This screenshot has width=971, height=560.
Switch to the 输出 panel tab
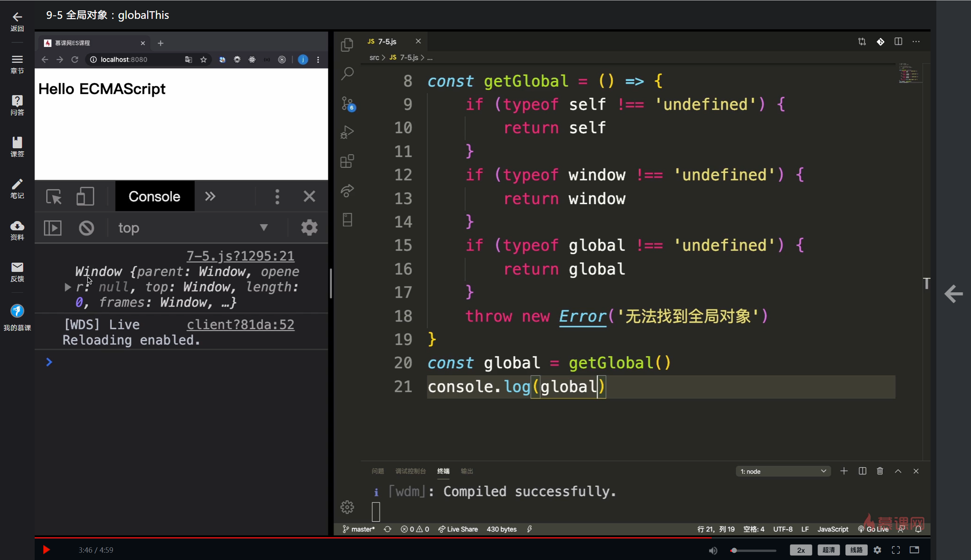pos(467,471)
